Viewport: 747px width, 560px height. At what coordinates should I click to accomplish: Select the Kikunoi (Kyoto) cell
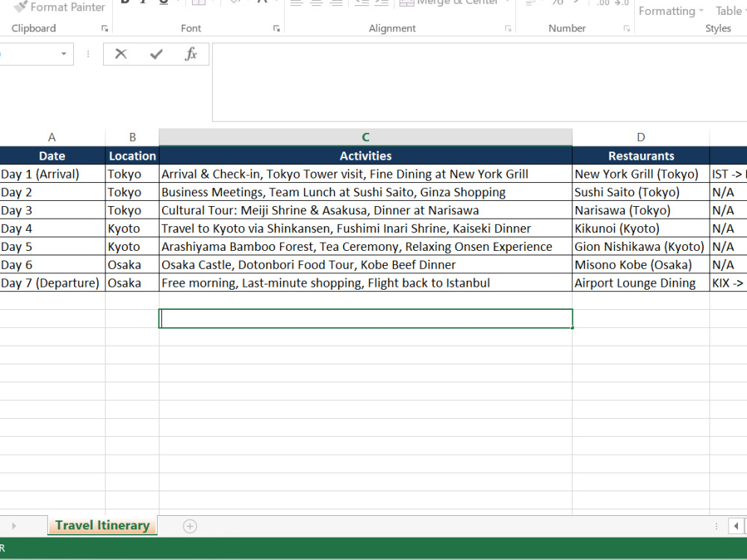point(641,228)
